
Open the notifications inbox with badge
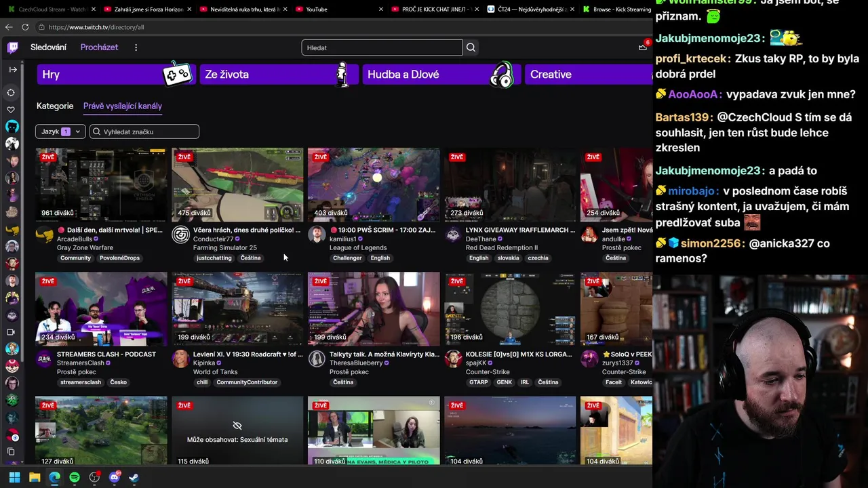coord(643,47)
